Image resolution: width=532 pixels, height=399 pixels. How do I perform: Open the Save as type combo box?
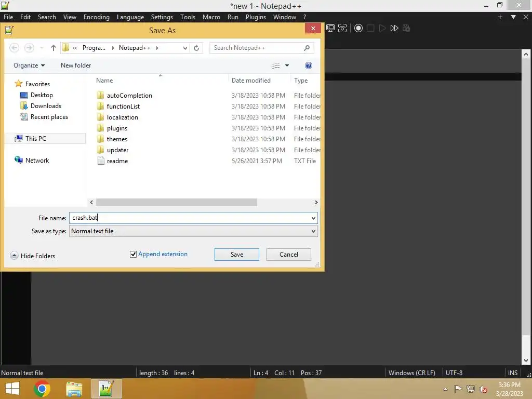coord(193,231)
